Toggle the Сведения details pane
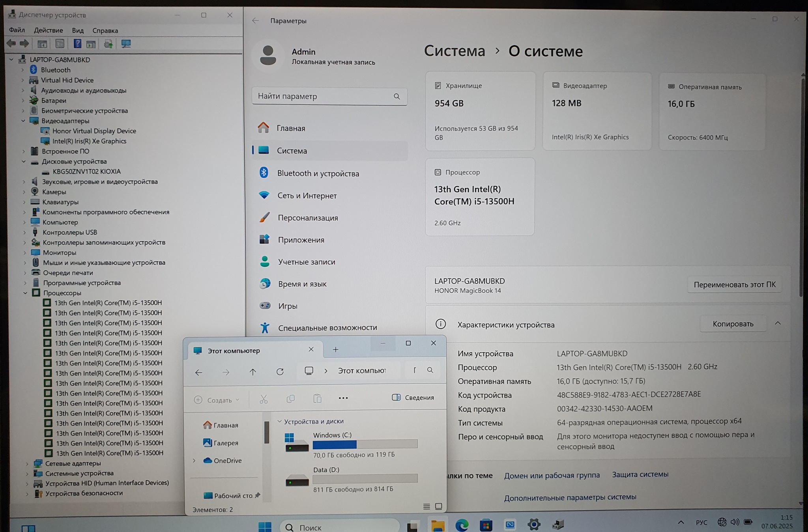The image size is (808, 532). click(x=413, y=398)
